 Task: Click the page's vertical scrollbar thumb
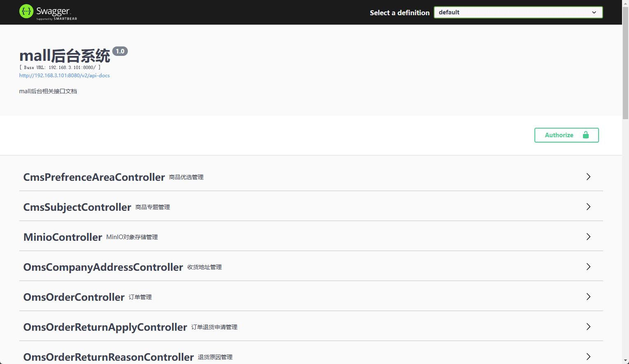(625, 62)
